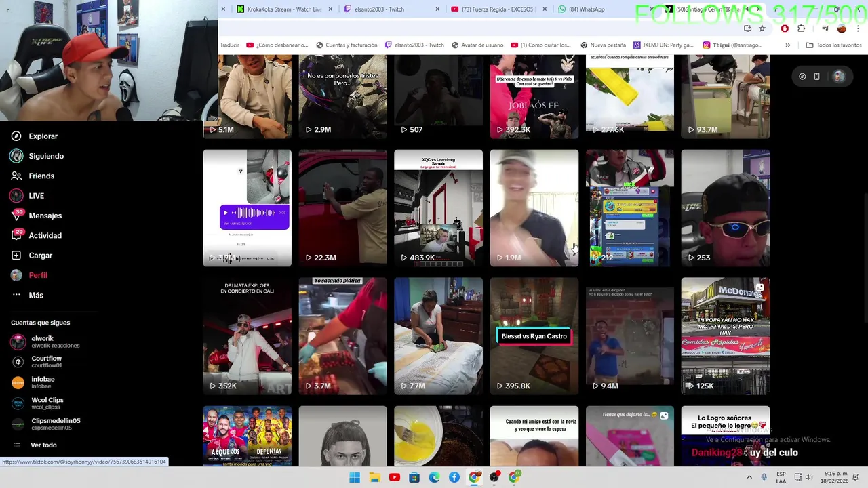Expand hidden system tray icons
Image resolution: width=868 pixels, height=488 pixels.
pyautogui.click(x=749, y=477)
